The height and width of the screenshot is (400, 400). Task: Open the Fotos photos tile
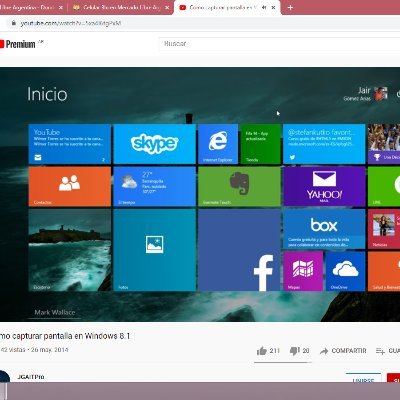(x=154, y=250)
